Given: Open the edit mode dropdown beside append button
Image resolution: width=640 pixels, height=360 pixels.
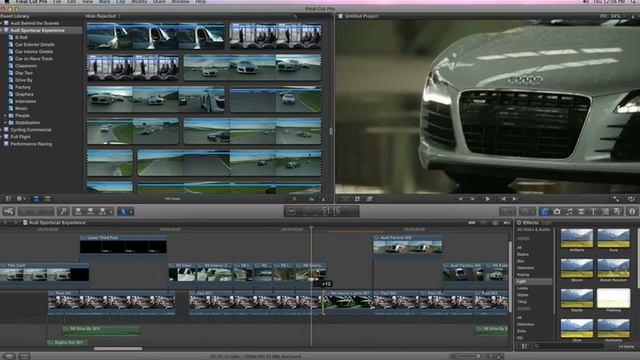Looking at the screenshot, I should point(111,211).
